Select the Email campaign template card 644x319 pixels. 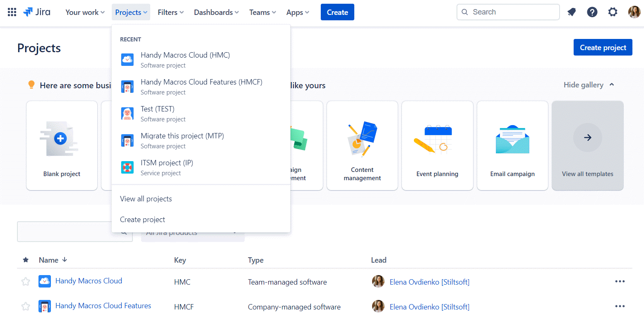[x=512, y=145]
